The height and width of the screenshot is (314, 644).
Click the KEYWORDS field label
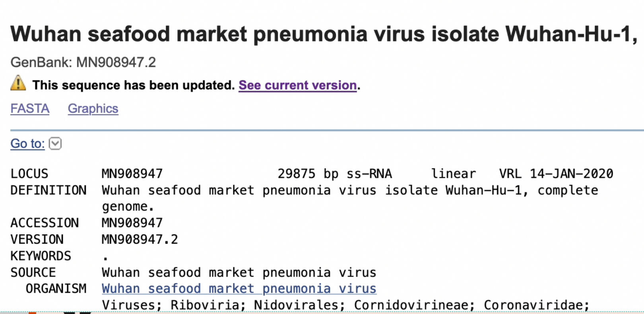pyautogui.click(x=41, y=256)
